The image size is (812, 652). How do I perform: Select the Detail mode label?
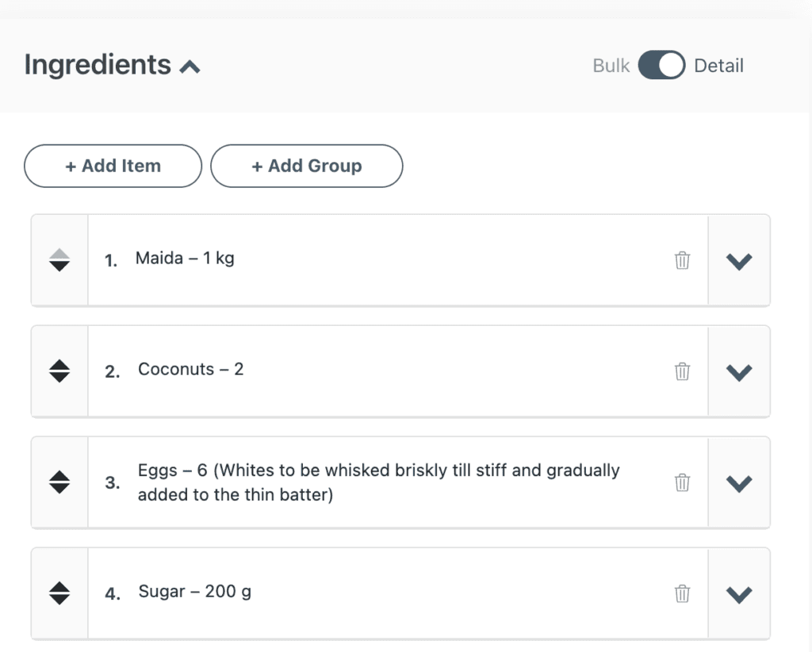(718, 66)
